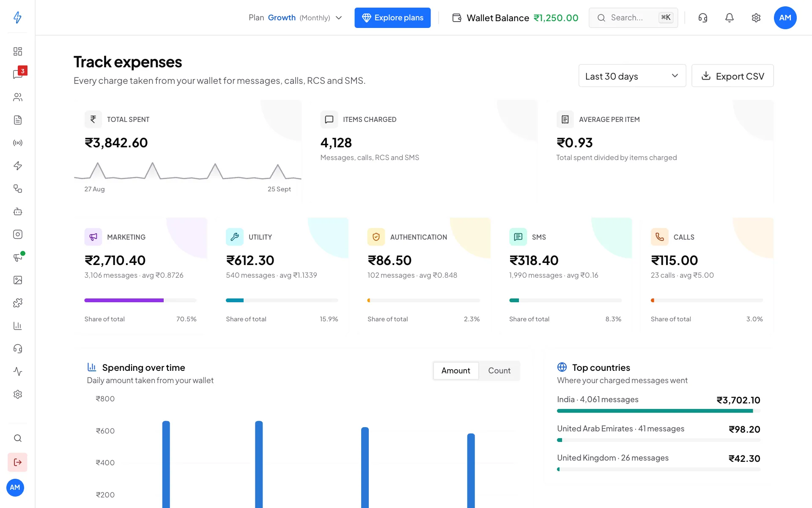Expand the Plan Growth monthly dropdown
The image size is (812, 508).
coord(295,17)
